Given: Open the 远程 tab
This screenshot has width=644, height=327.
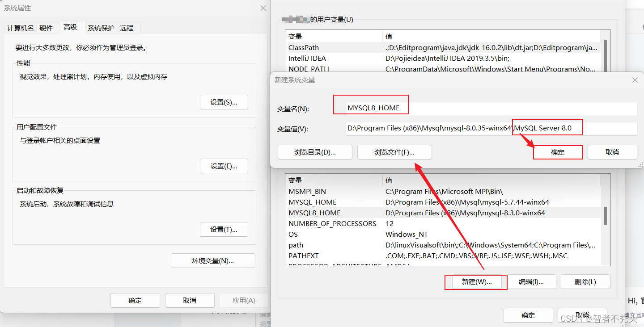Looking at the screenshot, I should [x=127, y=27].
